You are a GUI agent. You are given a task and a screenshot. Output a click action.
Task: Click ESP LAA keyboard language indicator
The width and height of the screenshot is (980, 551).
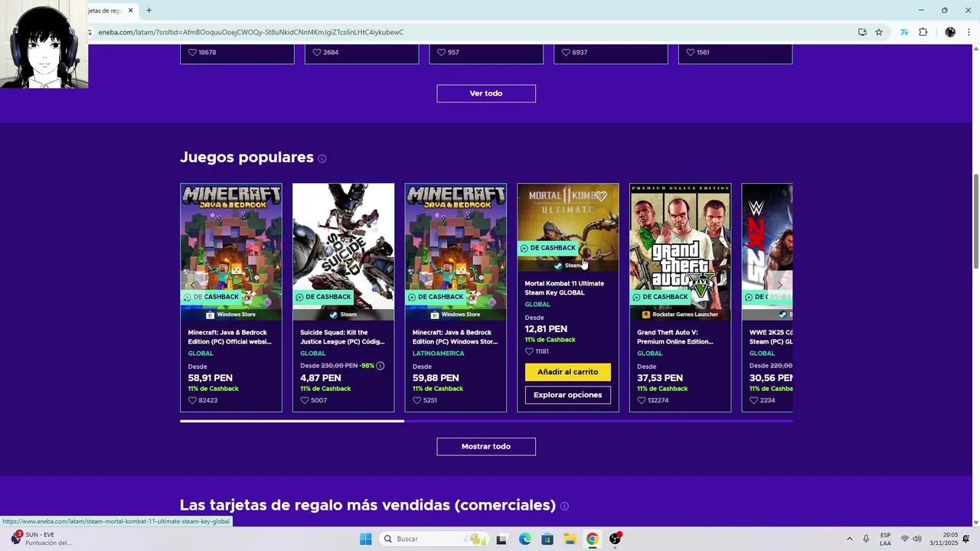tap(885, 539)
